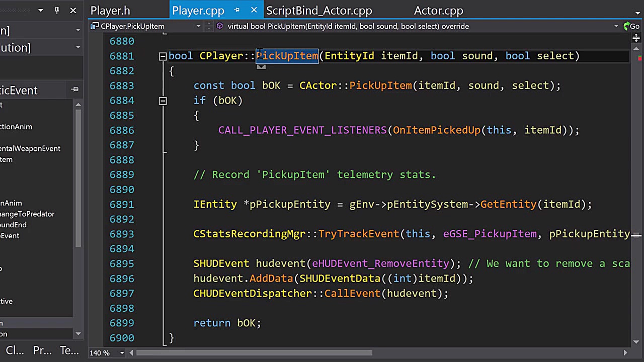This screenshot has height=362, width=644.
Task: Switch to the Player.h tab
Action: point(110,11)
